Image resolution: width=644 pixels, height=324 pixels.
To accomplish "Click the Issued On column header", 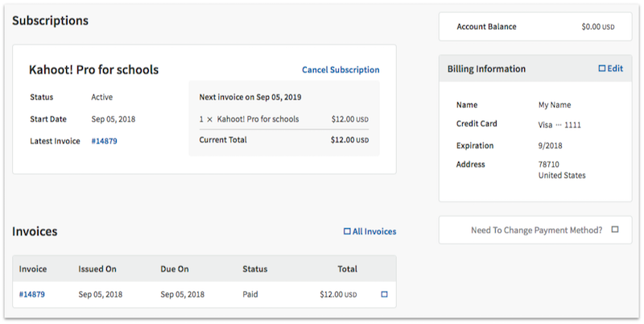I will coord(97,269).
